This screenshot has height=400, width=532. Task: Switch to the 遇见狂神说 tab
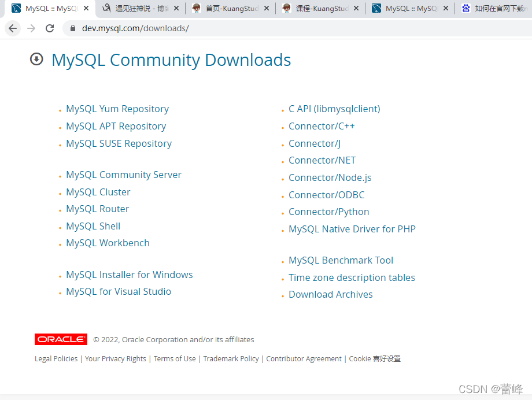coord(141,9)
